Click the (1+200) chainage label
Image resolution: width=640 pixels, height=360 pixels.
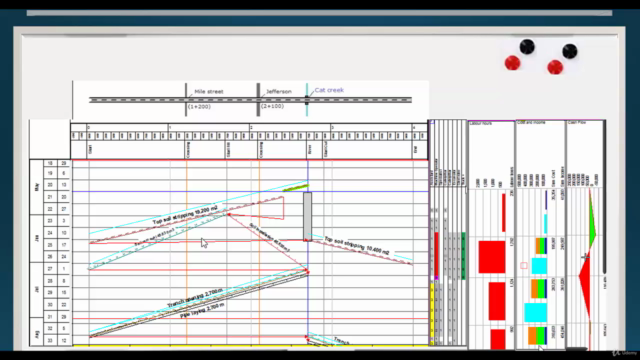pos(199,107)
